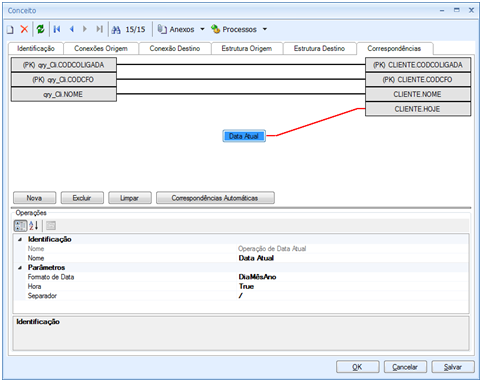The image size is (482, 382).
Task: Click the Formato de Data property label
Action: click(51, 277)
